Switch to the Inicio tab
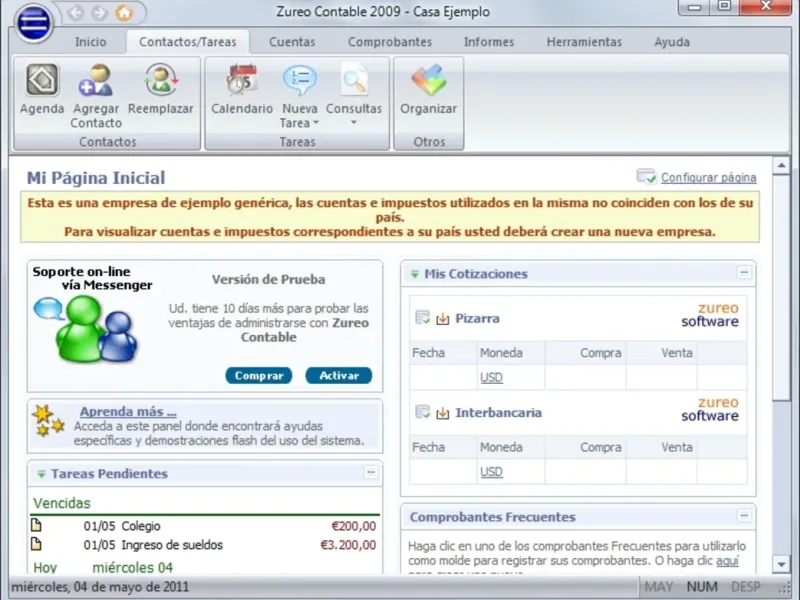 [91, 42]
